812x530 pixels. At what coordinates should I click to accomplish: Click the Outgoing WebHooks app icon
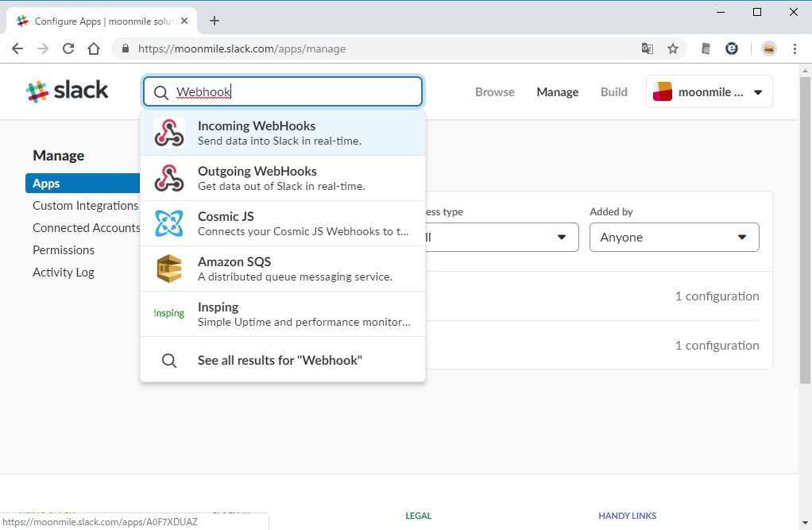click(168, 178)
